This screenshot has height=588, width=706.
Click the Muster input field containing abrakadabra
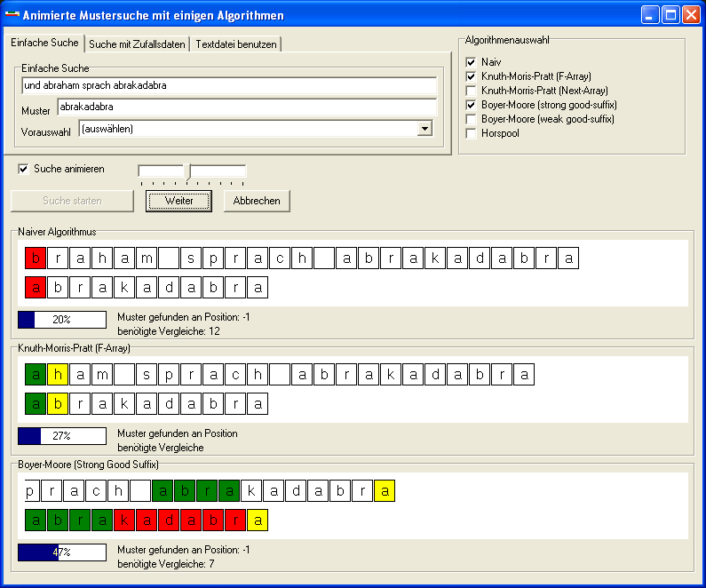tap(247, 107)
